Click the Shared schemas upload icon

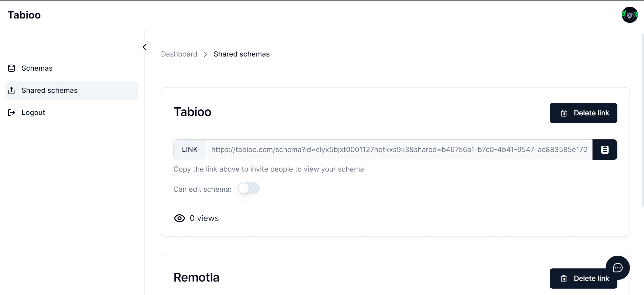tap(11, 90)
